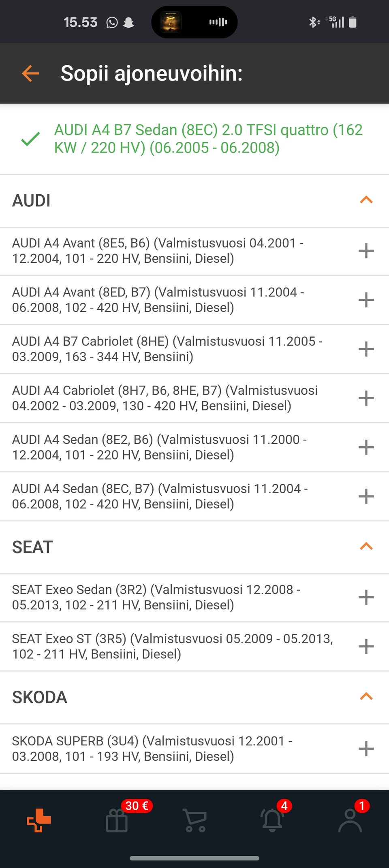
Task: Tap the orange back arrow
Action: [x=30, y=73]
